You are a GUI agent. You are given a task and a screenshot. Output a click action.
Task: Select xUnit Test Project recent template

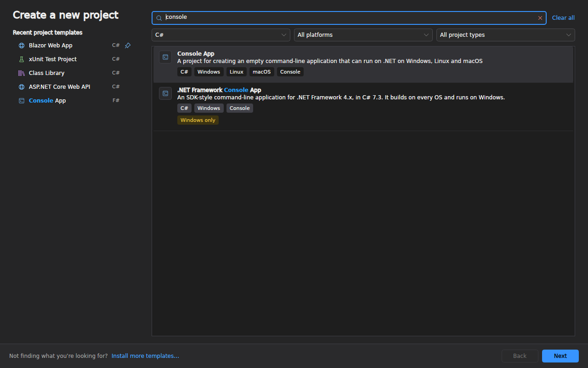click(x=73, y=59)
